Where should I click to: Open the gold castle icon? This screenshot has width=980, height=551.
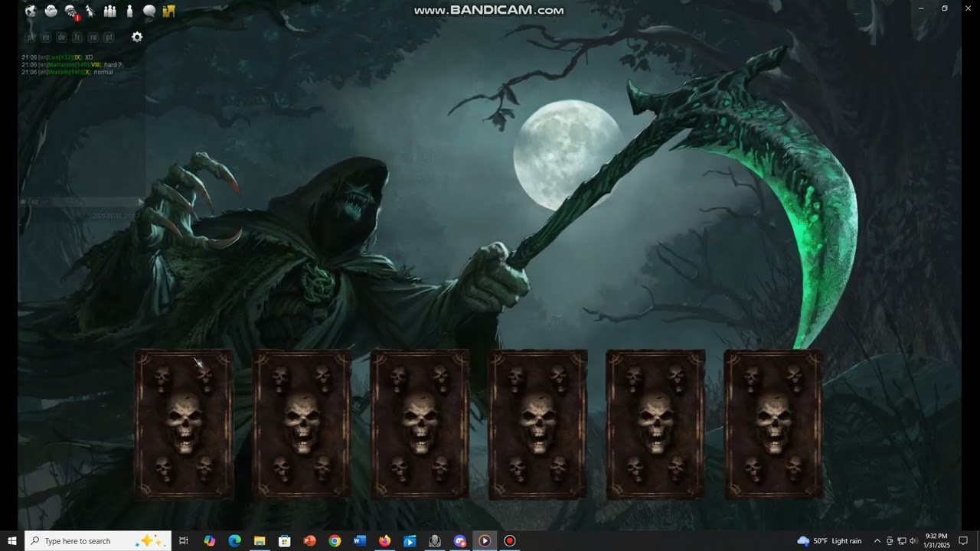pos(169,11)
